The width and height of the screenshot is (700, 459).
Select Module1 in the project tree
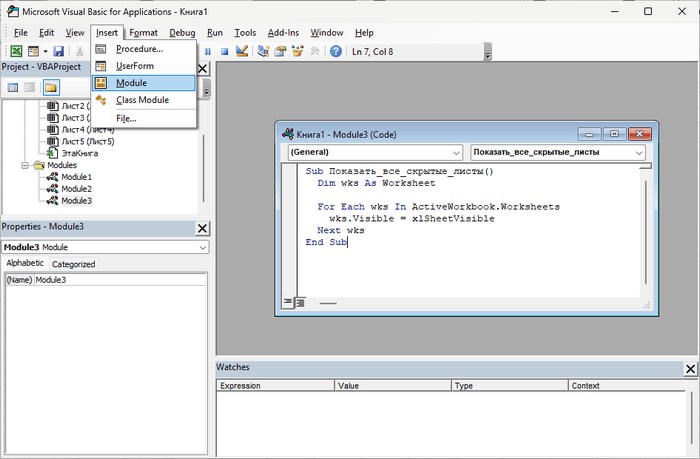click(76, 176)
